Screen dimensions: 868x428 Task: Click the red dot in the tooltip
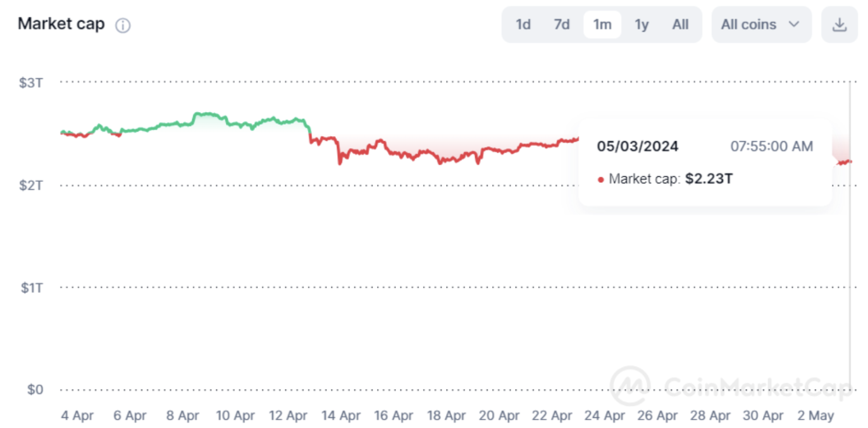(x=600, y=180)
